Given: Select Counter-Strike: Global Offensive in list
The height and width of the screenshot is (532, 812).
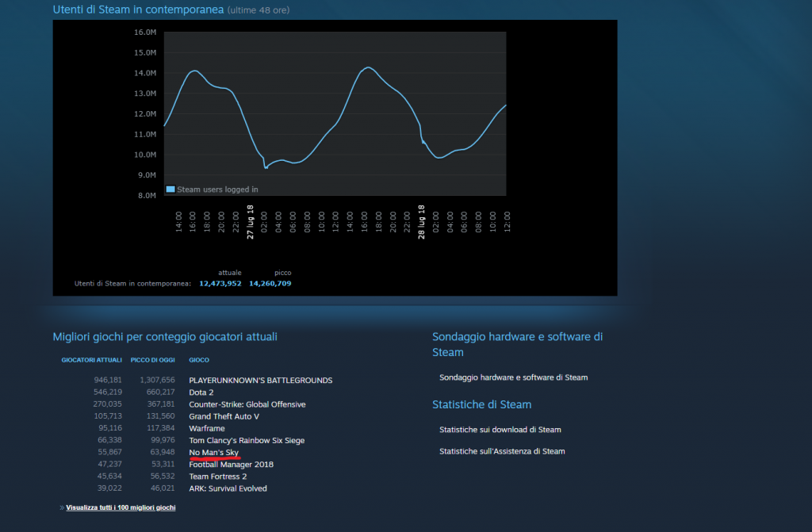Looking at the screenshot, I should pos(247,404).
